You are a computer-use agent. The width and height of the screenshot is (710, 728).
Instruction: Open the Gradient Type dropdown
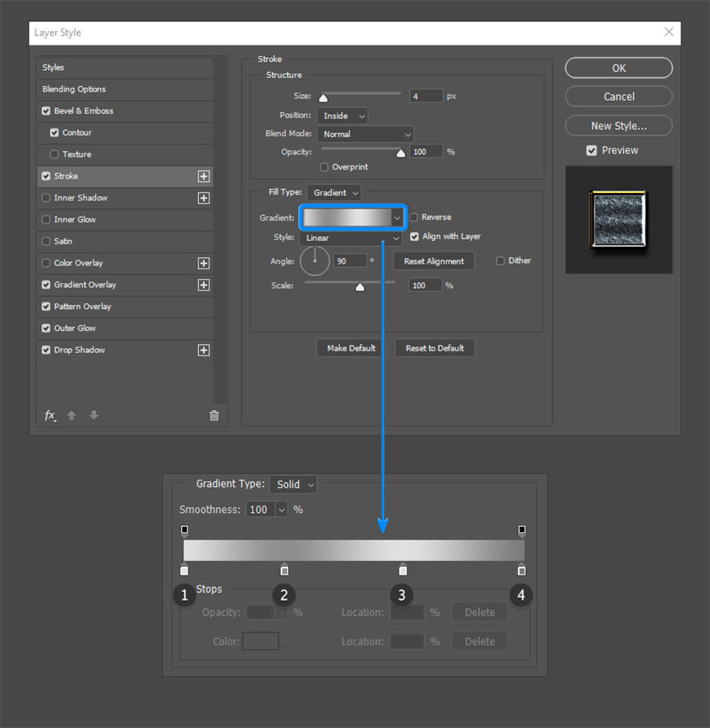293,485
